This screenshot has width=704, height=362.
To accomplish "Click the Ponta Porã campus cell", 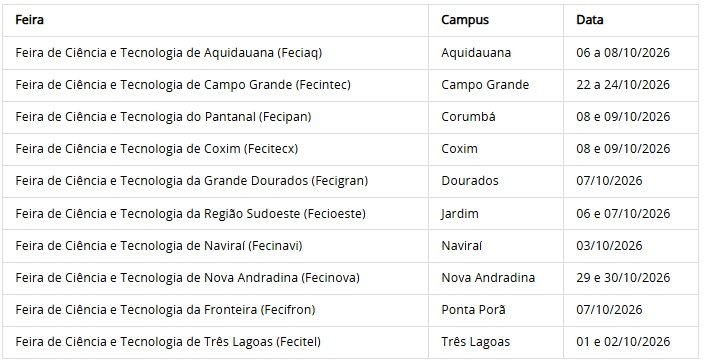I will [x=473, y=309].
